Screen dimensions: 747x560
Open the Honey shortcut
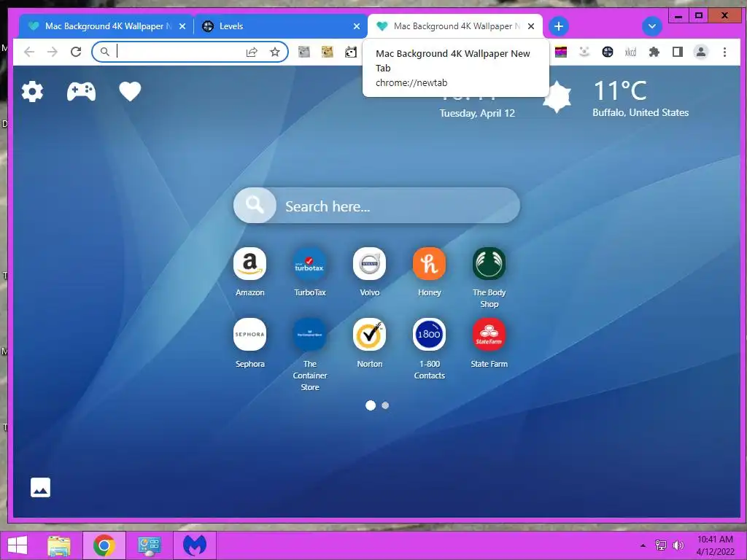click(x=429, y=263)
